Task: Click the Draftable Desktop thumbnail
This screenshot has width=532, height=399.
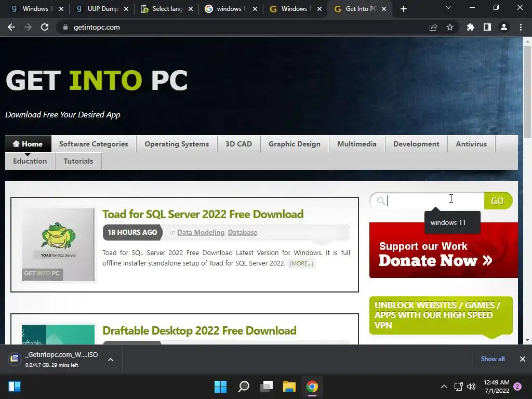Action: 58,335
